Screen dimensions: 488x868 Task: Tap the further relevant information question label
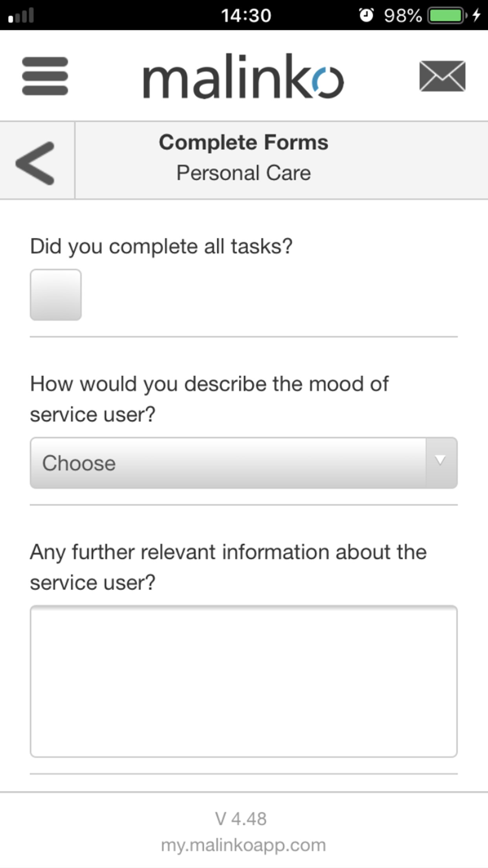click(x=228, y=567)
